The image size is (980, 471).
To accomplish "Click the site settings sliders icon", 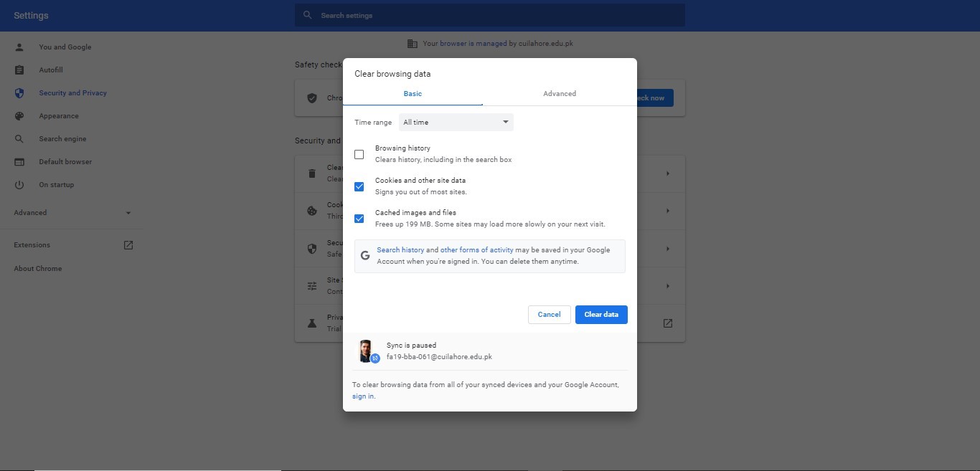I will click(x=312, y=286).
